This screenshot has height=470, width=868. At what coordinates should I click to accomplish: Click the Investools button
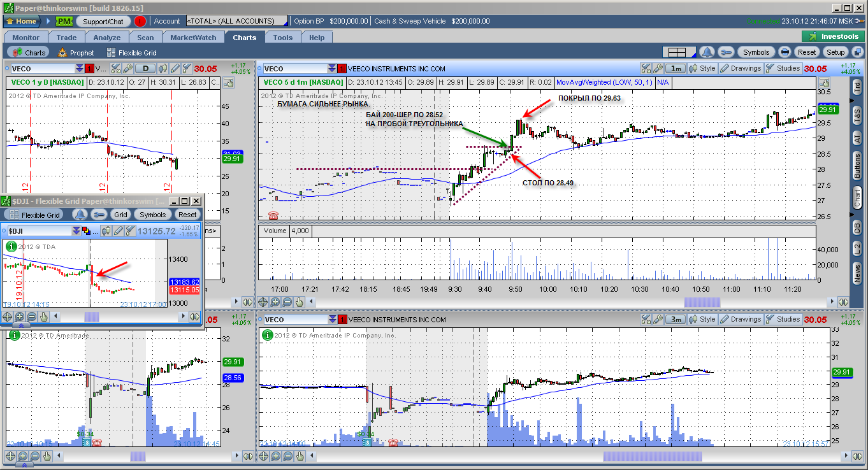click(x=834, y=36)
